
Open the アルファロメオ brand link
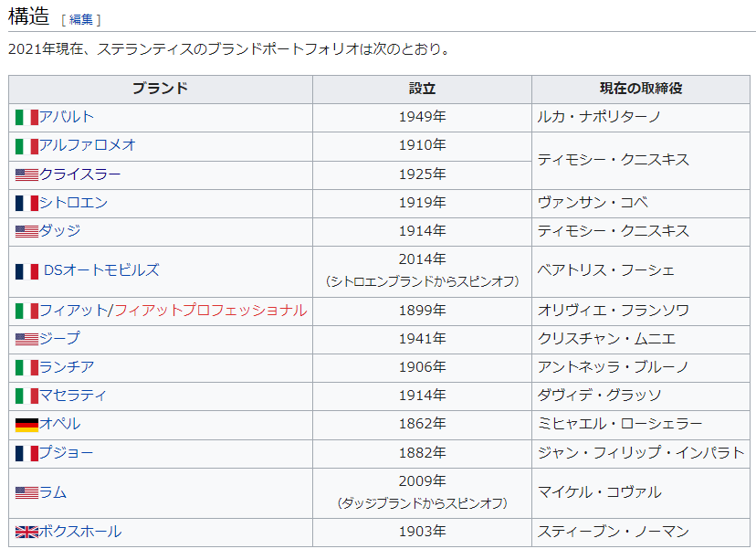(x=87, y=145)
